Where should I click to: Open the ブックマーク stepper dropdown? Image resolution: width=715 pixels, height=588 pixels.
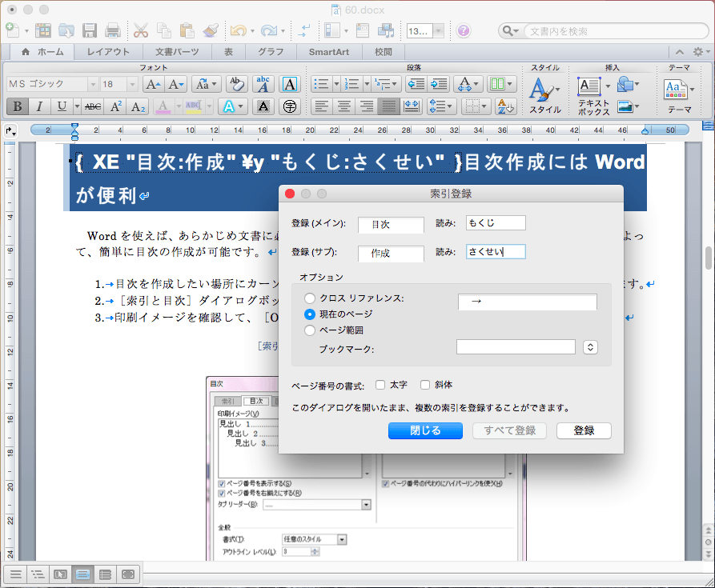(591, 347)
